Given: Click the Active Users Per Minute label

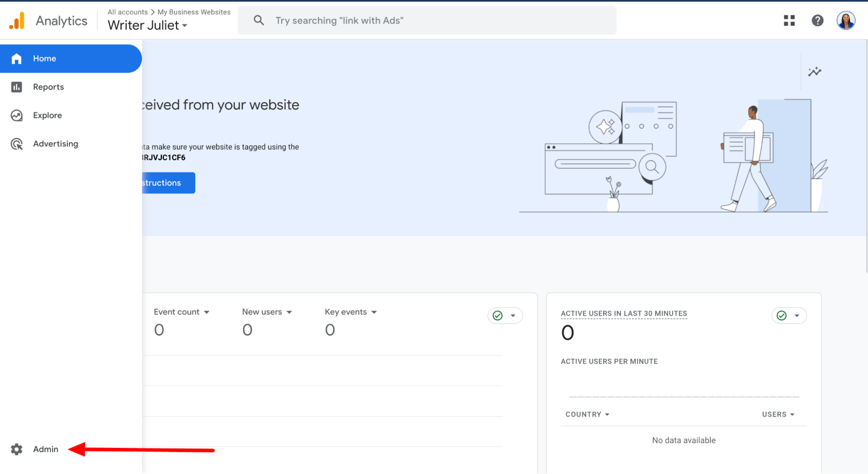Looking at the screenshot, I should click(609, 361).
